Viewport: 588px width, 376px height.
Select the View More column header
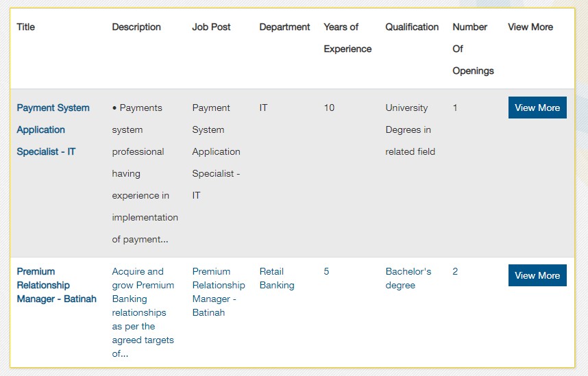(530, 27)
